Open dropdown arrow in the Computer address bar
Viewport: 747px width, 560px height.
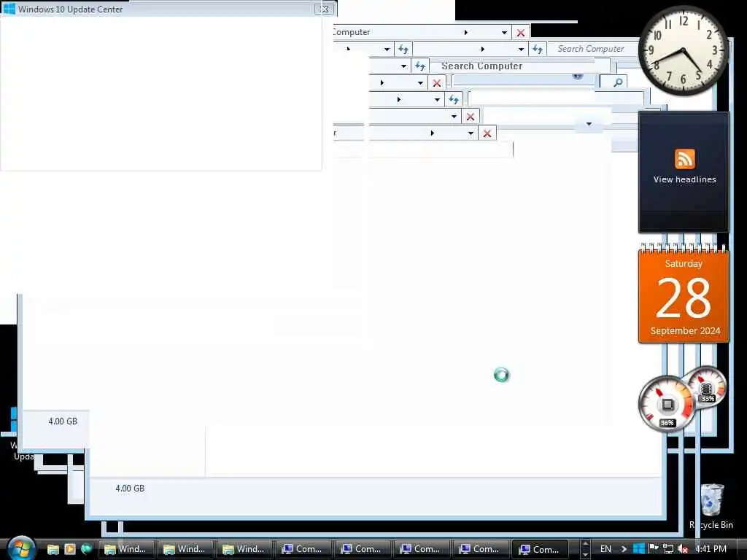click(504, 32)
